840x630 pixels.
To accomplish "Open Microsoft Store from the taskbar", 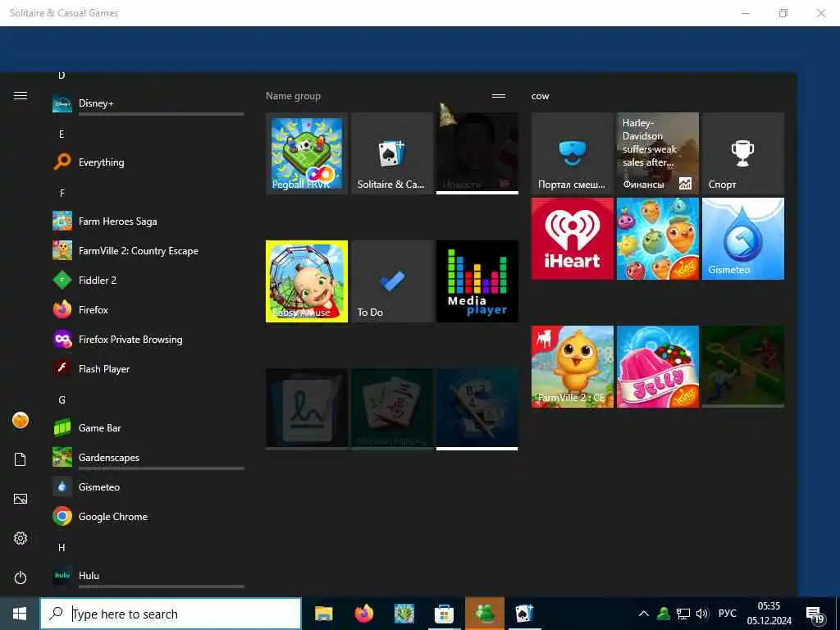I will click(444, 614).
